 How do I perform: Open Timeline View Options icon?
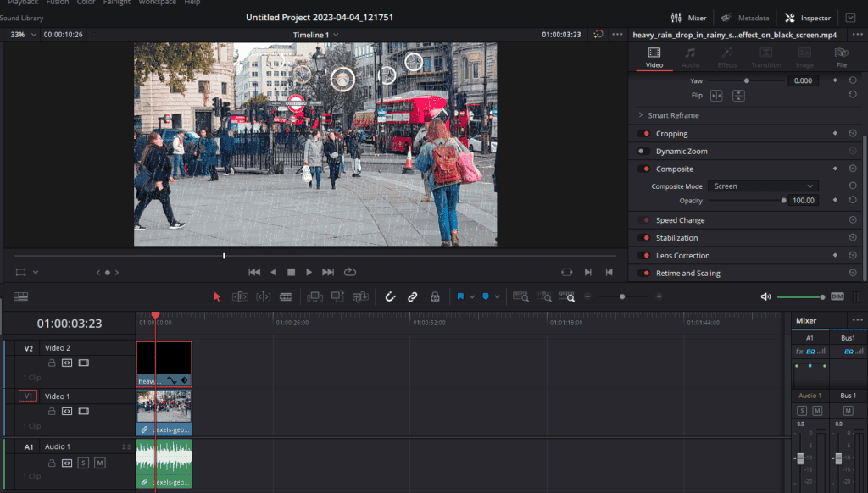(20, 296)
